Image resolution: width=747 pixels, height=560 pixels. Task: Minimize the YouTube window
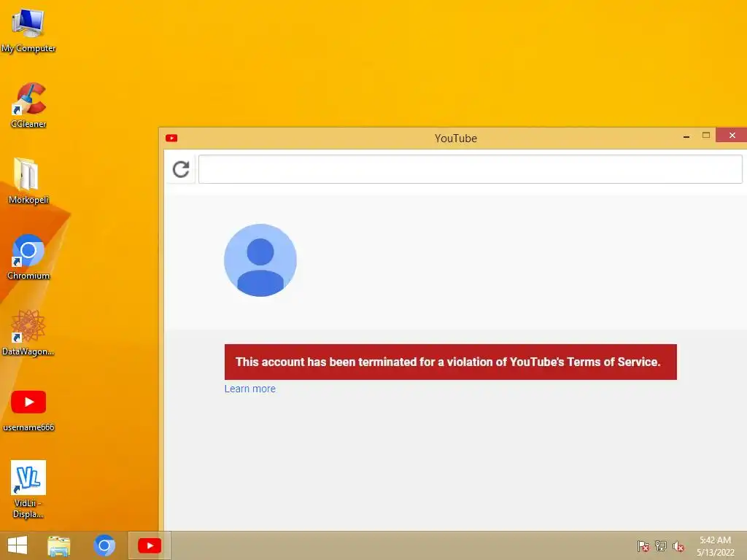(686, 136)
